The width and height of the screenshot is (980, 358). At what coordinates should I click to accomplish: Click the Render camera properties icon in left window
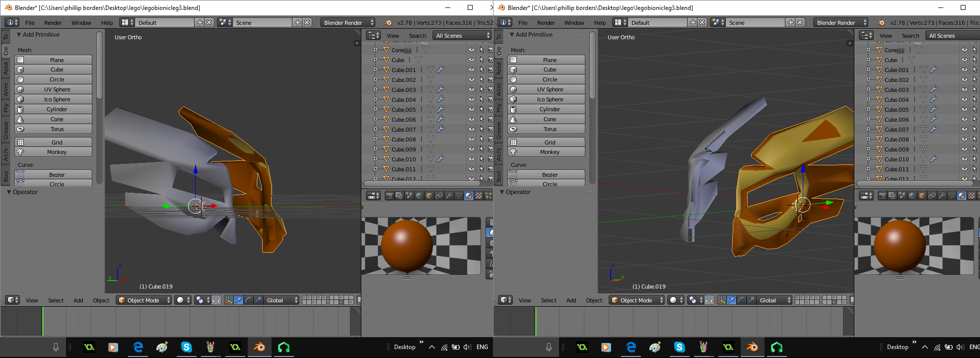389,196
